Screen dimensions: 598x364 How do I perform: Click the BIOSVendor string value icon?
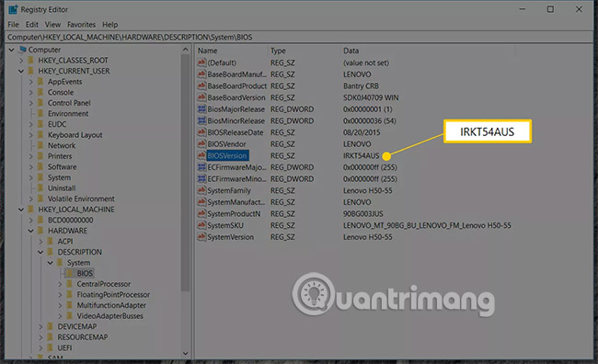[x=201, y=144]
